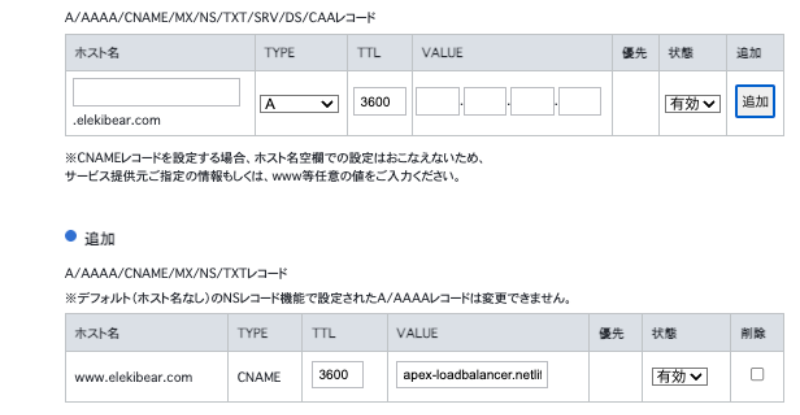Check the 削除 checkbox for www.elekibear.com
This screenshot has width=800, height=415.
click(756, 374)
